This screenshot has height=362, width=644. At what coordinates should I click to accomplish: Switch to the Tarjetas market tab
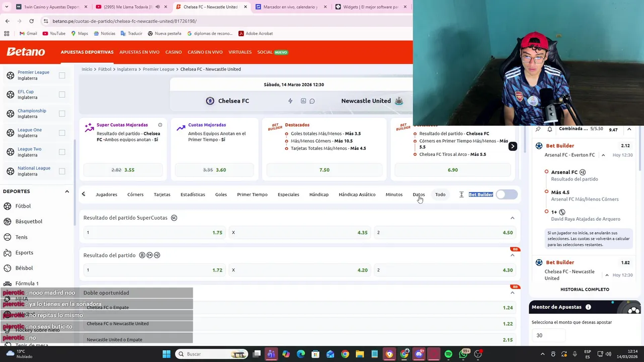tap(162, 195)
